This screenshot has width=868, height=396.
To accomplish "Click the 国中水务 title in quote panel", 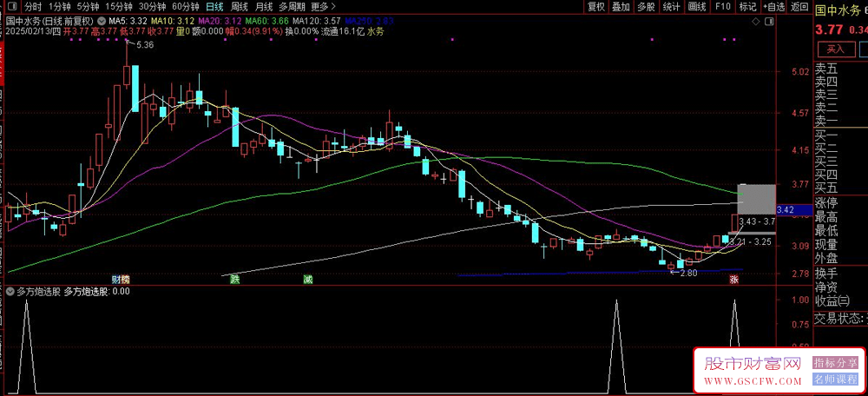I will point(837,9).
